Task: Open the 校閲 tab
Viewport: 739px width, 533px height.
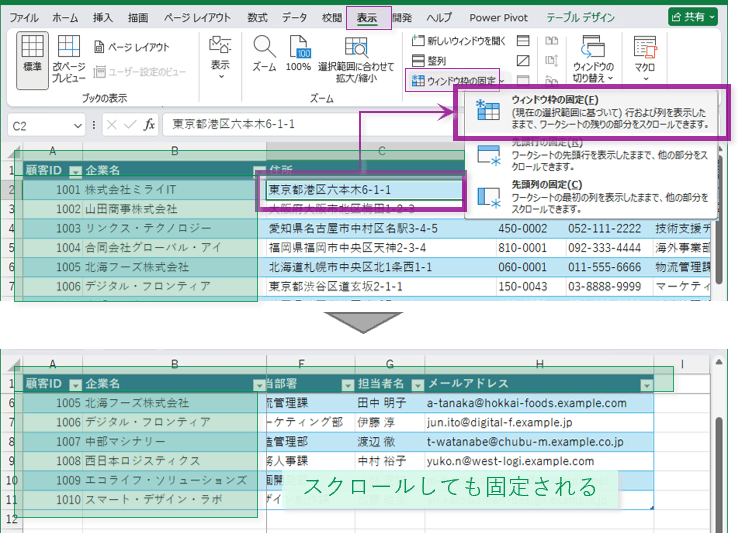Action: click(332, 18)
